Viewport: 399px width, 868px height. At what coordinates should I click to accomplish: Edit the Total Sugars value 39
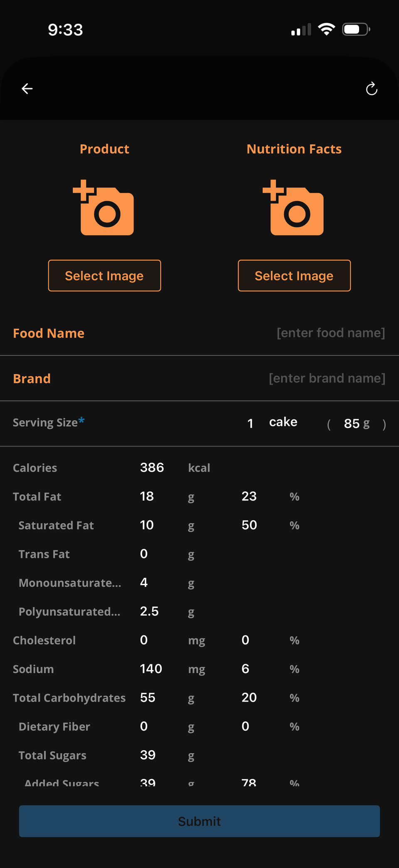click(148, 755)
